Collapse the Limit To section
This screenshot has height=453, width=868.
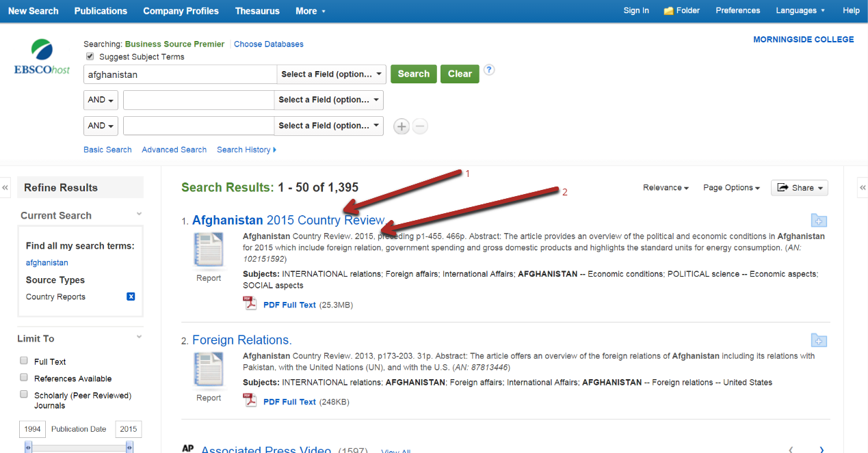(x=139, y=338)
